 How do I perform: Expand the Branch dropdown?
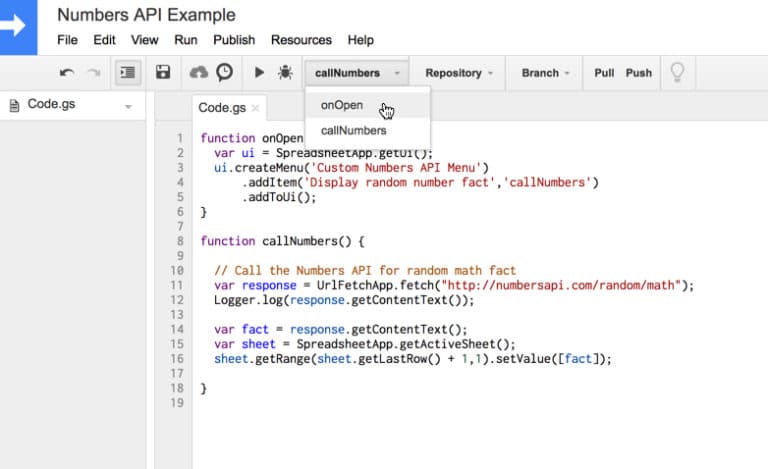(x=545, y=73)
